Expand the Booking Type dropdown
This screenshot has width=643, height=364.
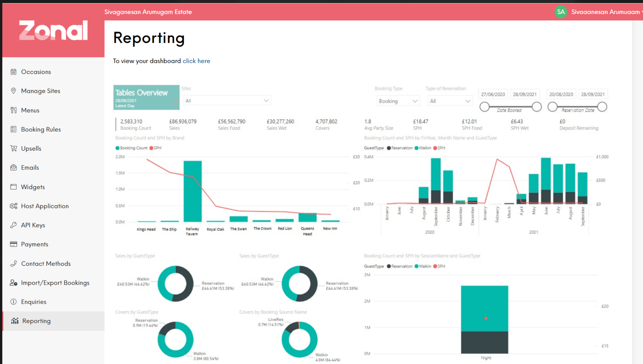click(x=398, y=101)
